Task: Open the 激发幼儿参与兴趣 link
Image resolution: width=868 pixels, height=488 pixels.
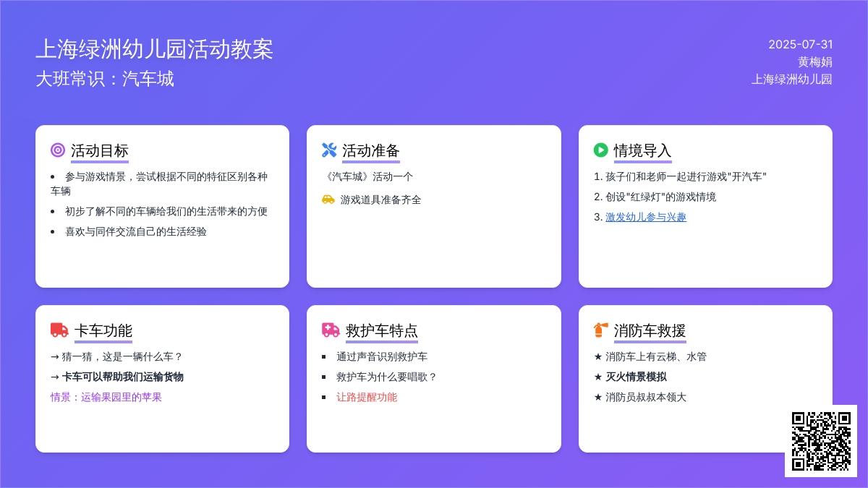Action: pyautogui.click(x=646, y=217)
